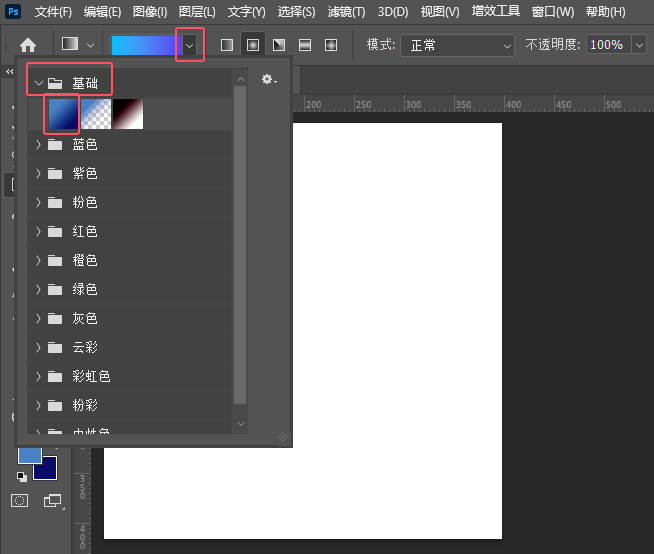Open the 3D(D) menu
This screenshot has height=554, width=654.
click(x=392, y=11)
